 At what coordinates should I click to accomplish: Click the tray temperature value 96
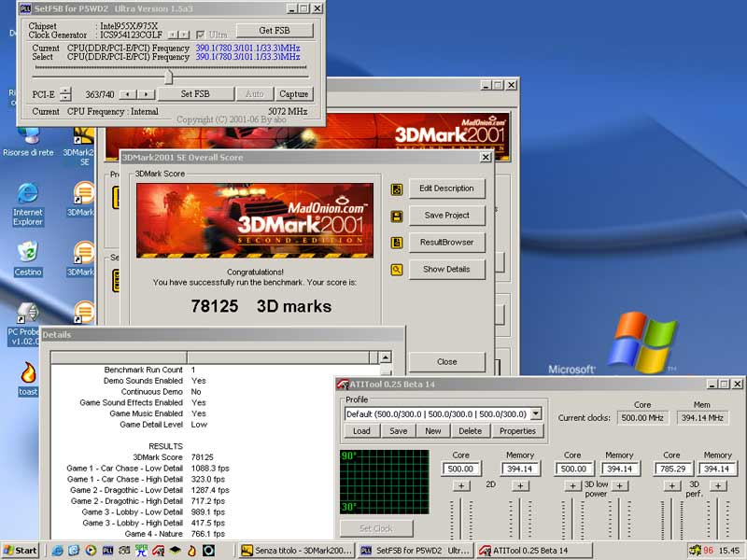click(x=709, y=551)
